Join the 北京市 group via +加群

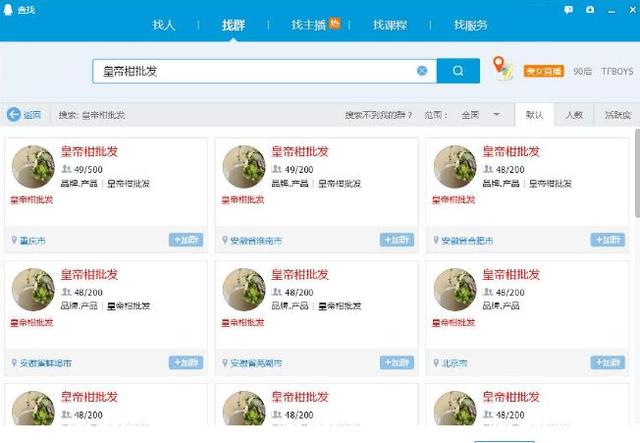point(608,363)
